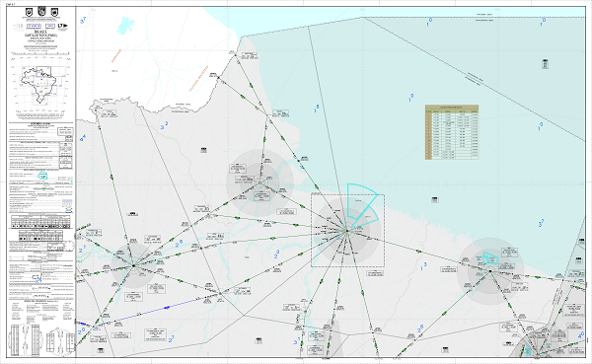Click the grid MORA value 27
The width and height of the screenshot is (592, 364).
[171, 339]
